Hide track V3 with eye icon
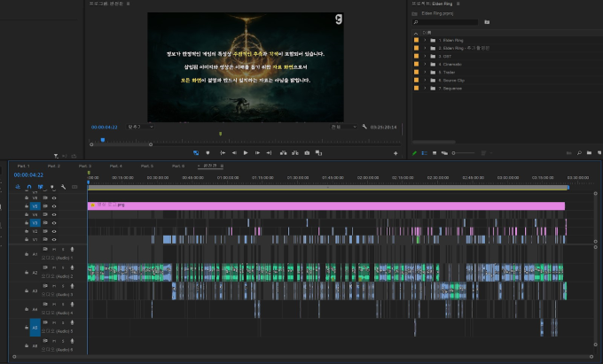The width and height of the screenshot is (603, 364). tap(54, 223)
